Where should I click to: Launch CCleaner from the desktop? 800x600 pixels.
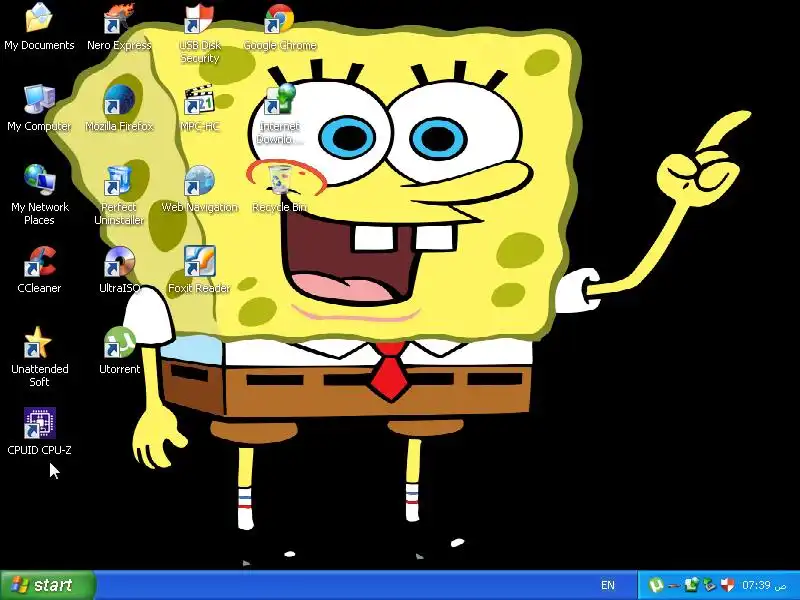[39, 269]
